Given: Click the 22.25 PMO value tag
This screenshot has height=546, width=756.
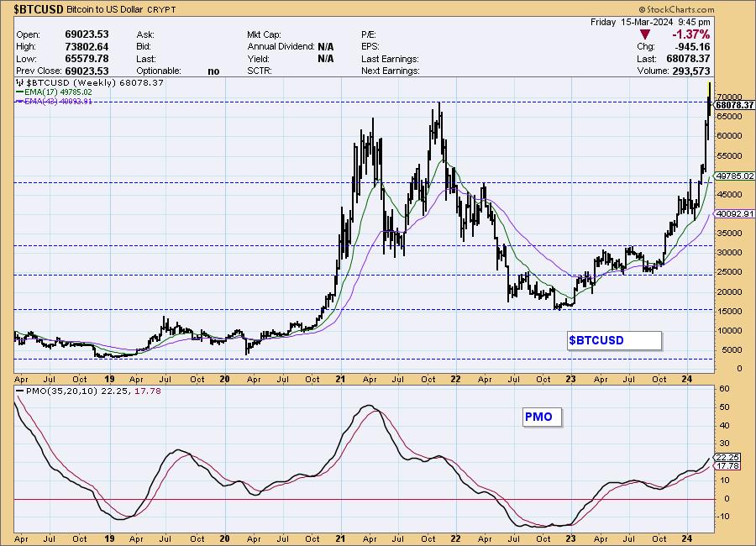Looking at the screenshot, I should pos(727,457).
